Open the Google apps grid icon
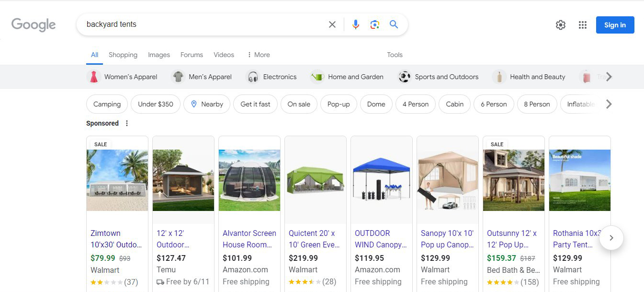 click(582, 24)
